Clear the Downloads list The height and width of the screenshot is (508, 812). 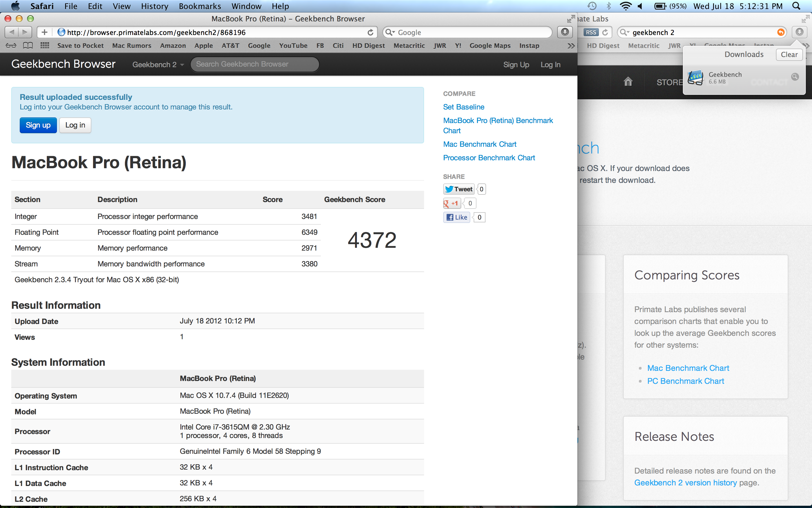pos(789,54)
